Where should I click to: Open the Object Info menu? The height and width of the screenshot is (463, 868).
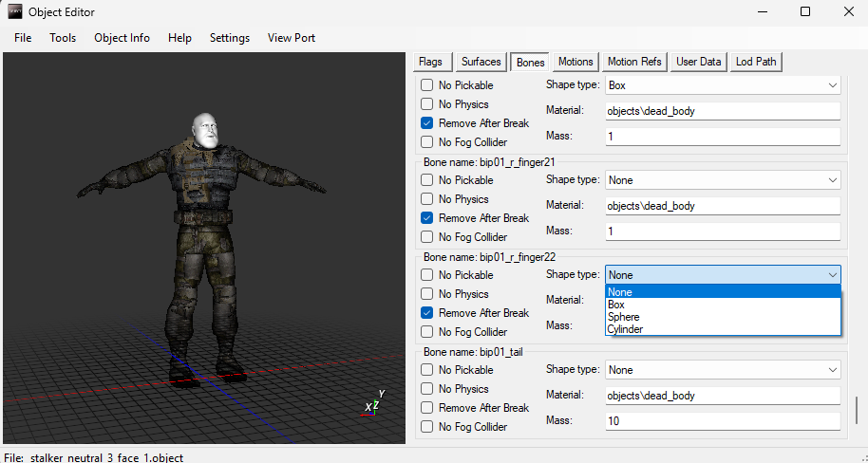(122, 38)
